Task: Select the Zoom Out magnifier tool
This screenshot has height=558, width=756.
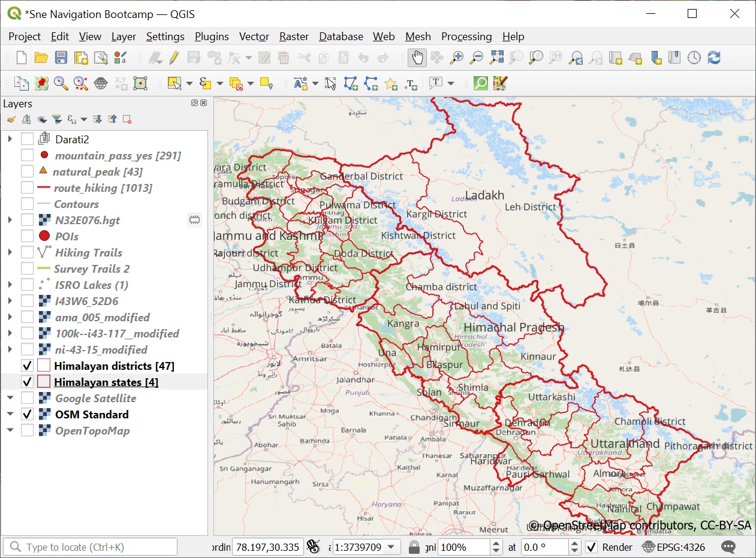Action: (477, 58)
